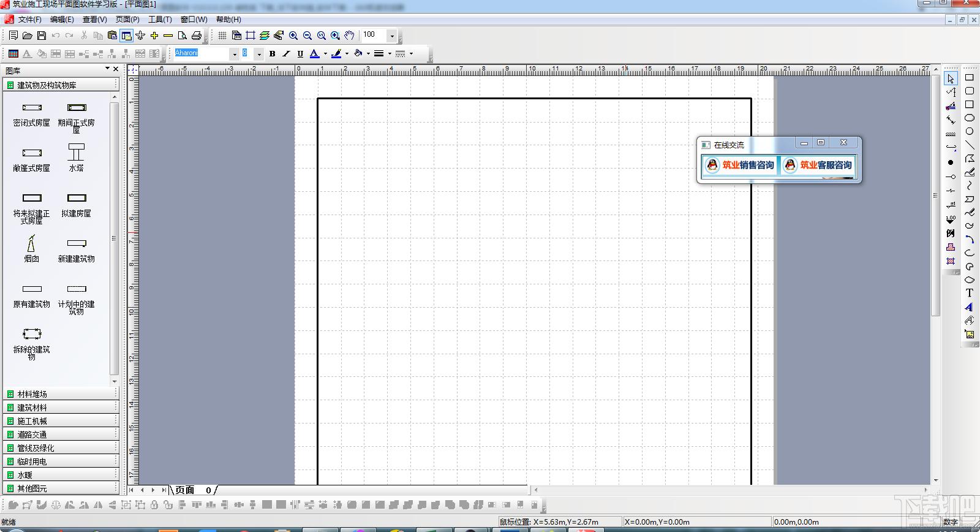This screenshot has height=532, width=980.
Task: Open the 工具(T) menu
Action: point(160,20)
